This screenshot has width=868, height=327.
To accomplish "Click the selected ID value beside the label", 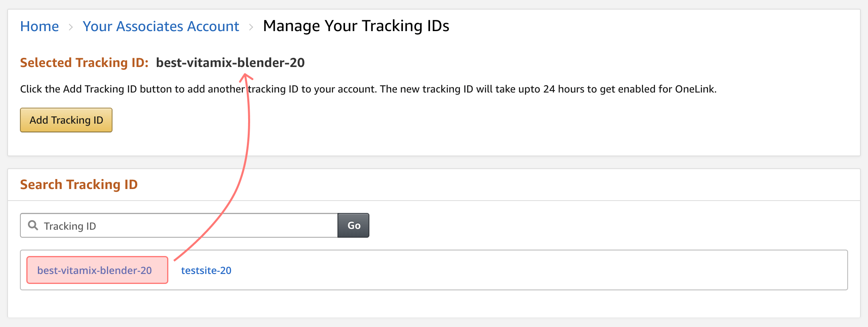I will [x=230, y=63].
